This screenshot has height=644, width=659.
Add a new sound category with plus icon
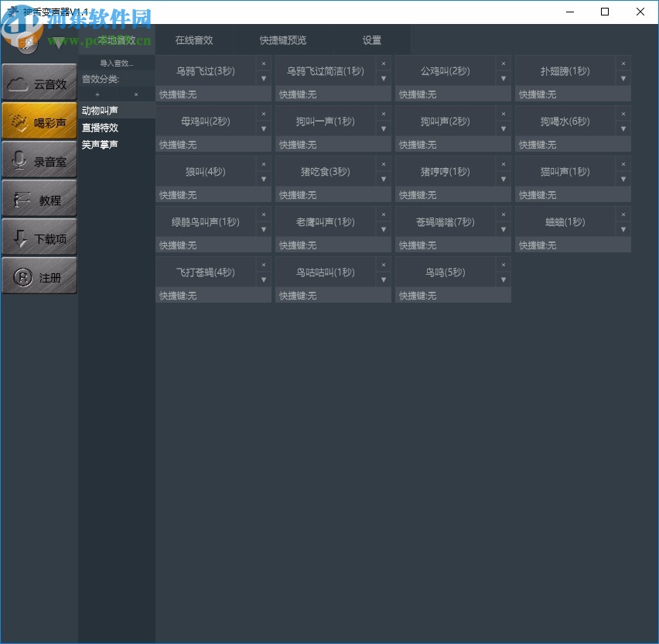(97, 94)
